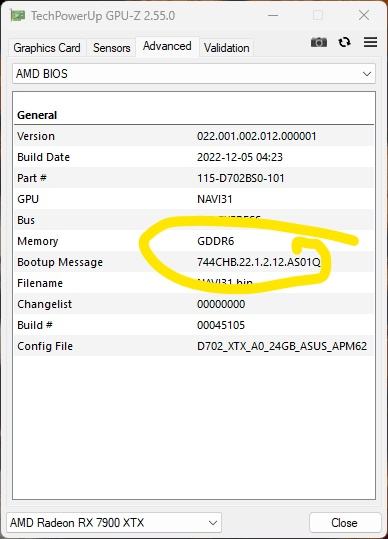Select the Build Date value 2022-12-05 04:23
The height and width of the screenshot is (539, 388).
pos(240,157)
